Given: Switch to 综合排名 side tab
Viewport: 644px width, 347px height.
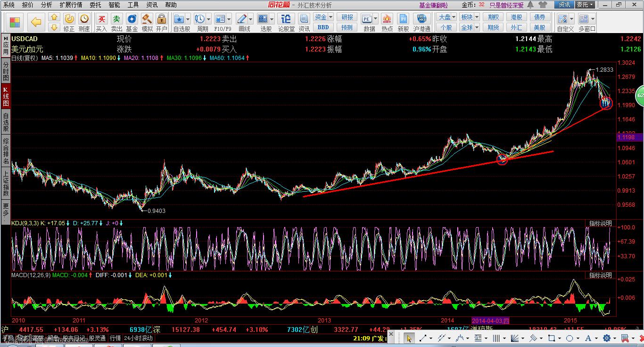Looking at the screenshot, I should click(6, 151).
